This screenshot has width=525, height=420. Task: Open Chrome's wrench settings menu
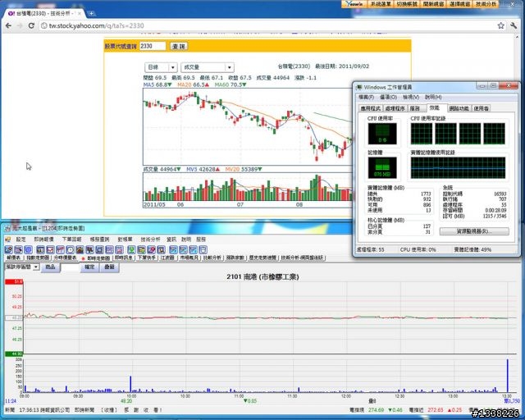pos(514,25)
